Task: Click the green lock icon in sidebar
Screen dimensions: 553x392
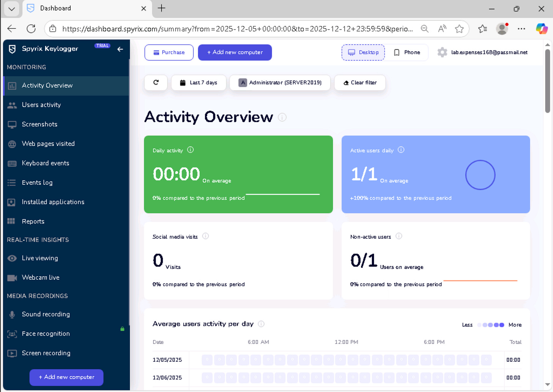Action: [x=122, y=329]
